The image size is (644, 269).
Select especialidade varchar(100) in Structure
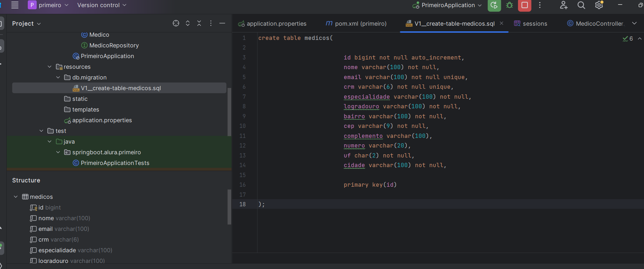(71, 250)
